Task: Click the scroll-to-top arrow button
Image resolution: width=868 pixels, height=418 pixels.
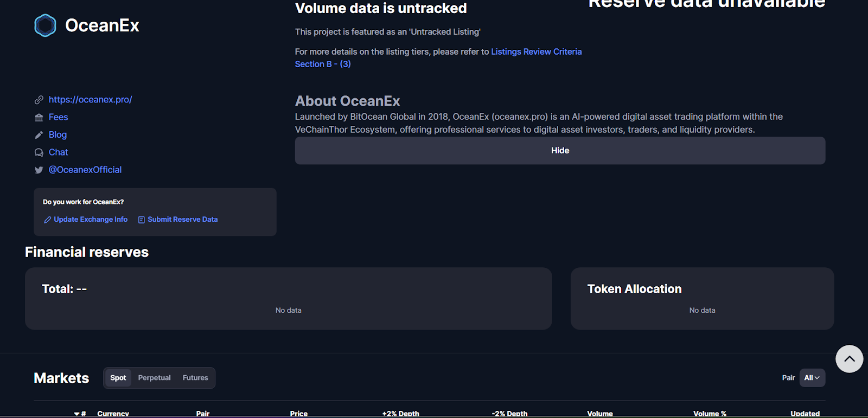Action: 850,359
